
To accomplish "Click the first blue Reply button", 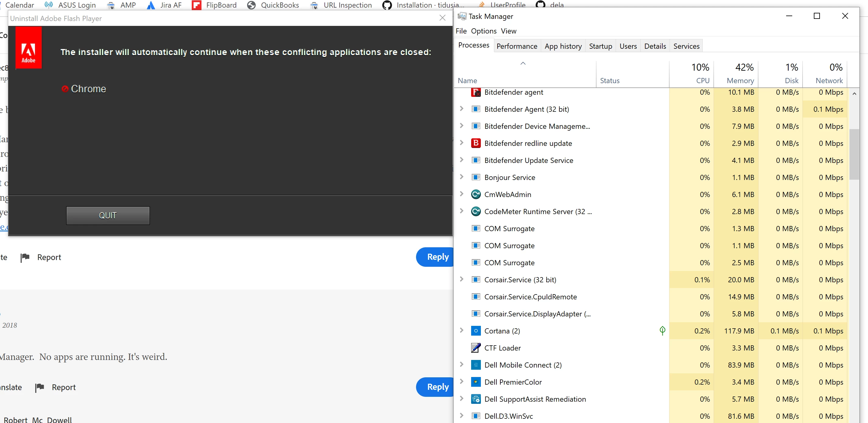I will 437,257.
